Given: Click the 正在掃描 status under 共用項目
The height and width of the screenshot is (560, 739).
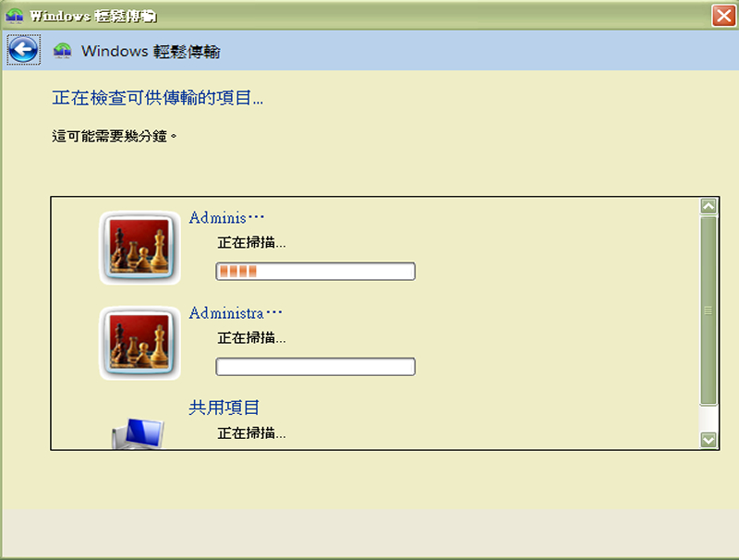Looking at the screenshot, I should pos(251,433).
